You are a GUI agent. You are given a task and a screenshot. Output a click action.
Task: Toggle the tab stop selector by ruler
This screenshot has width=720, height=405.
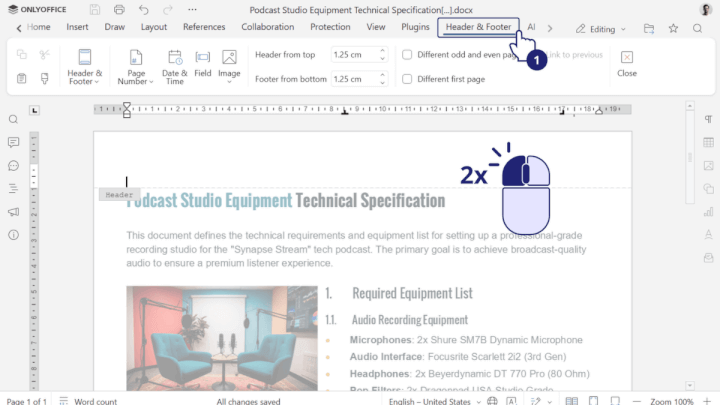pos(35,110)
